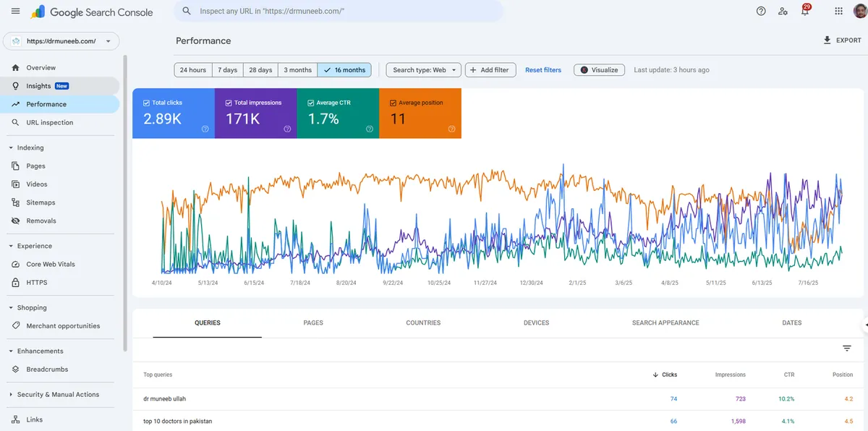Open the Performance sidebar item
The height and width of the screenshot is (431, 868).
pos(61,104)
